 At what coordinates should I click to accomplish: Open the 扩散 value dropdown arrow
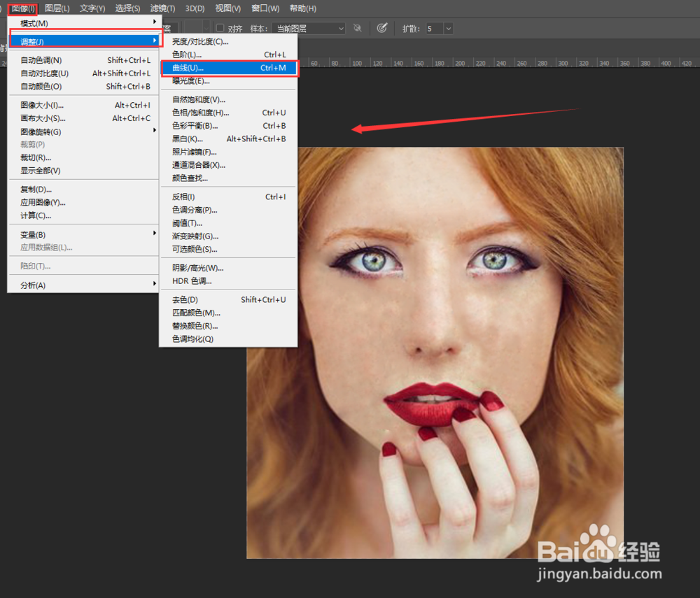[449, 29]
